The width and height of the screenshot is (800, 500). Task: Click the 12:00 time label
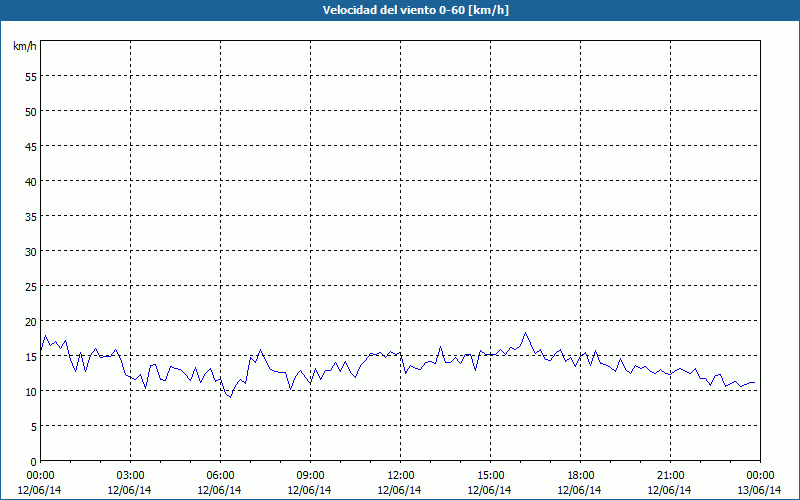click(401, 476)
